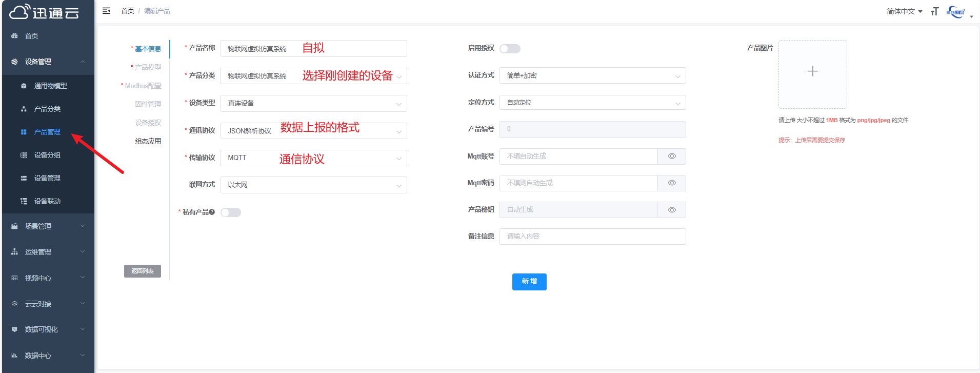Enable the 启用授权 switch
The height and width of the screenshot is (373, 980).
[510, 49]
